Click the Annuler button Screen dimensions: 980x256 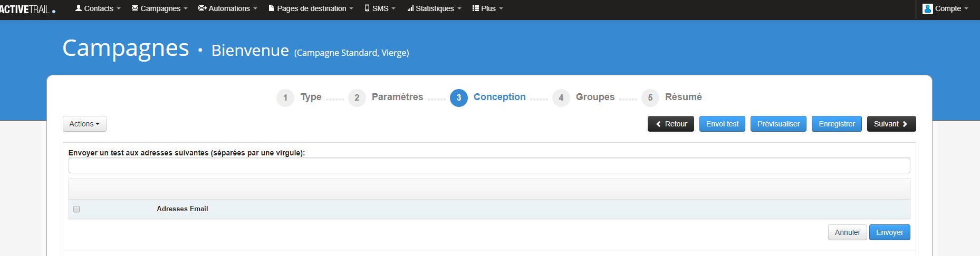847,232
